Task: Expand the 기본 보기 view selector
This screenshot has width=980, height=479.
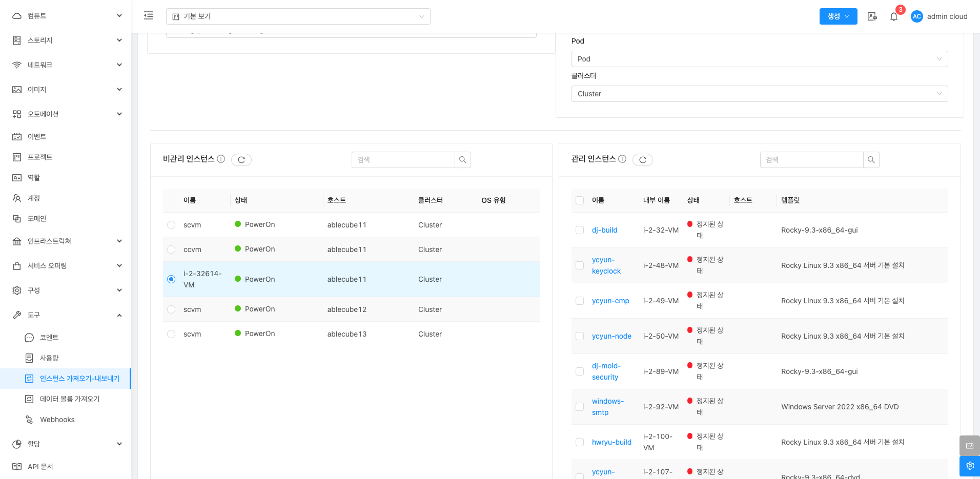Action: tap(298, 16)
